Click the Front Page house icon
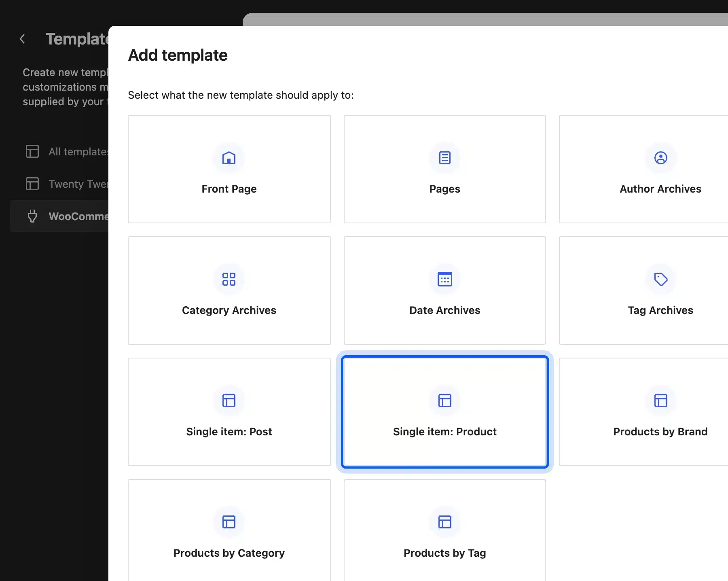 point(229,158)
